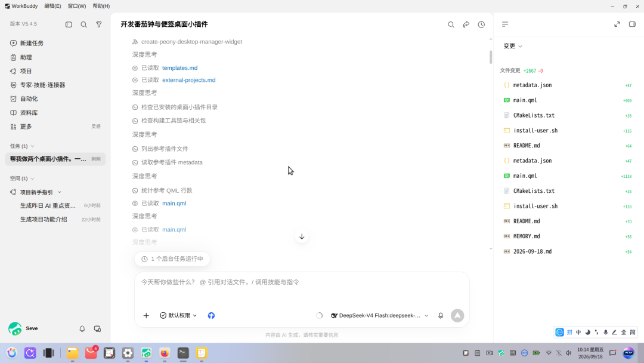Click the blue accessibility icon in input bar
644x363 pixels.
(211, 316)
